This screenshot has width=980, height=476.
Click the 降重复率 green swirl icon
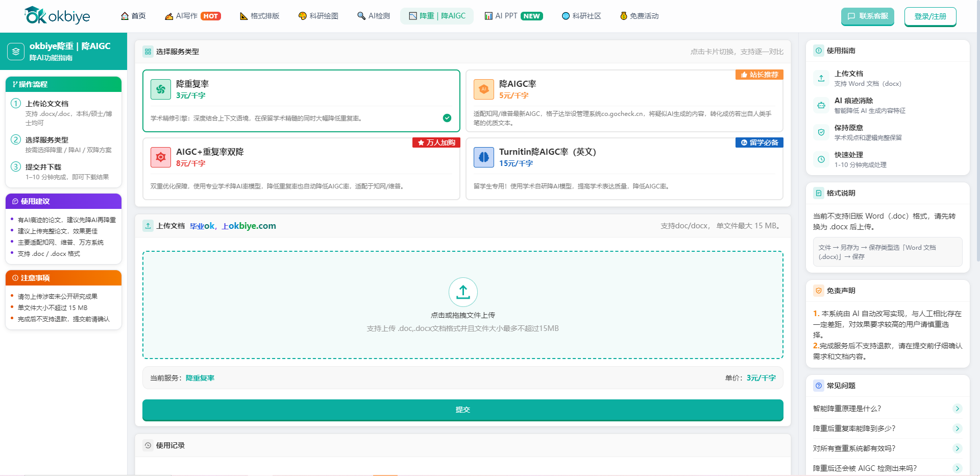point(161,89)
